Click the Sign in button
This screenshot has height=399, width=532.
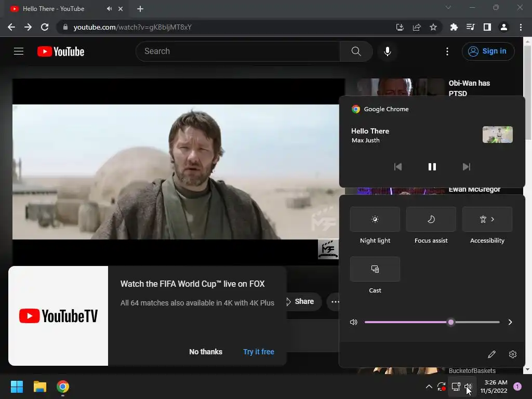[488, 51]
